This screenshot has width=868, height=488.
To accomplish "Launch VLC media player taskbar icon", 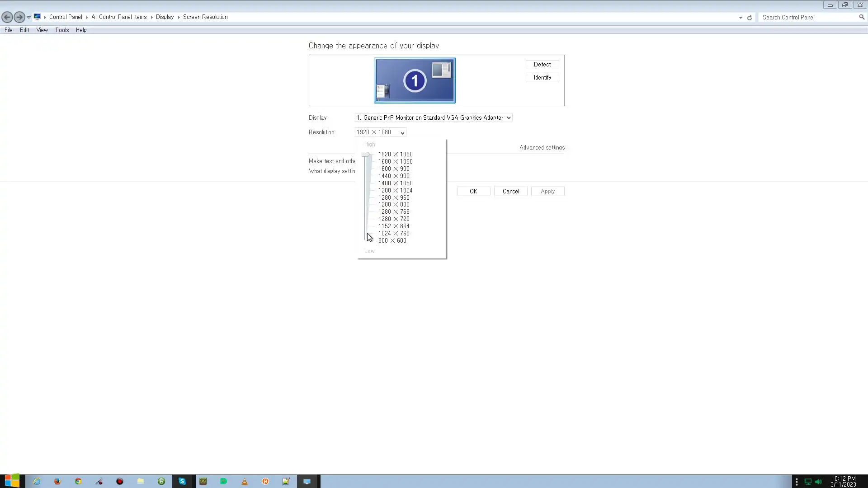I will click(x=245, y=481).
